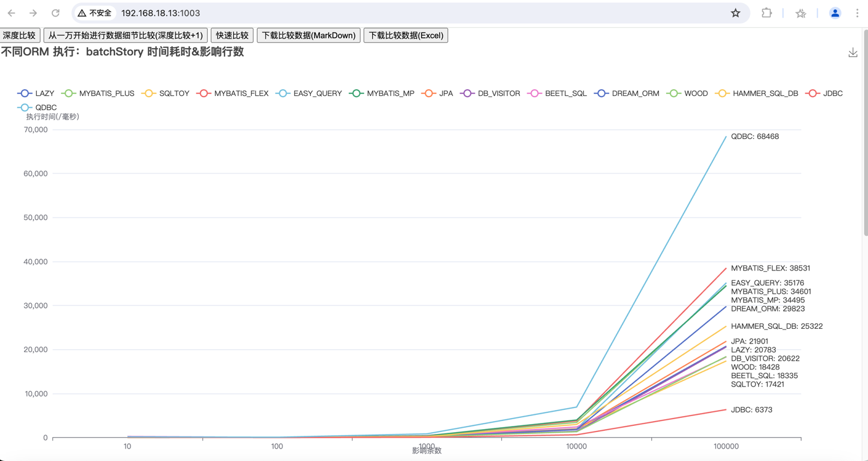Image resolution: width=868 pixels, height=461 pixels.
Task: Click the DB_VISITOR: 20622 end label
Action: click(765, 358)
